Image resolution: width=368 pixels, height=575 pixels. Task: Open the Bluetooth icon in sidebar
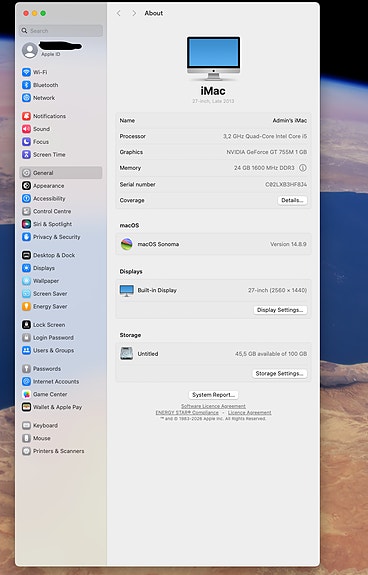(x=26, y=85)
